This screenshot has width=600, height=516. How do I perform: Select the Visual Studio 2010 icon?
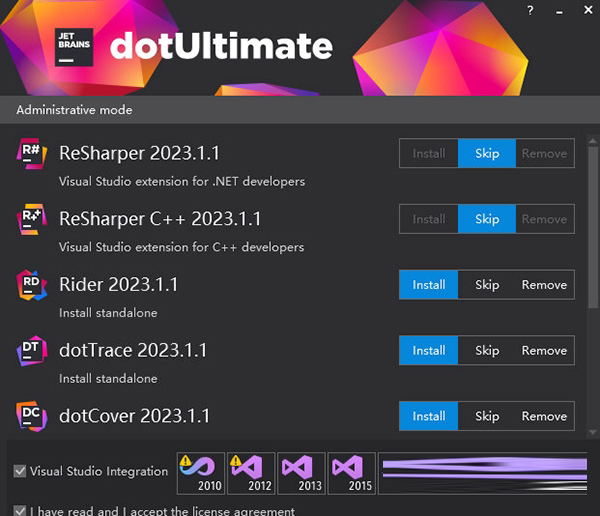pyautogui.click(x=201, y=472)
